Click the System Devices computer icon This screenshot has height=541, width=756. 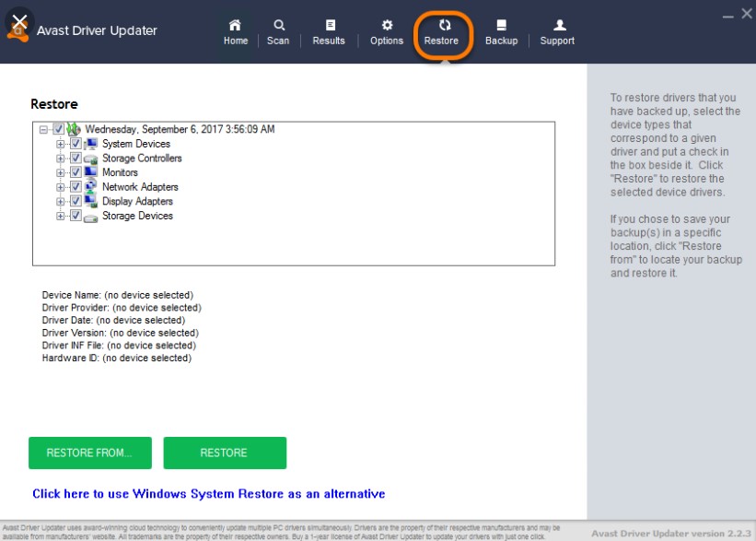90,144
